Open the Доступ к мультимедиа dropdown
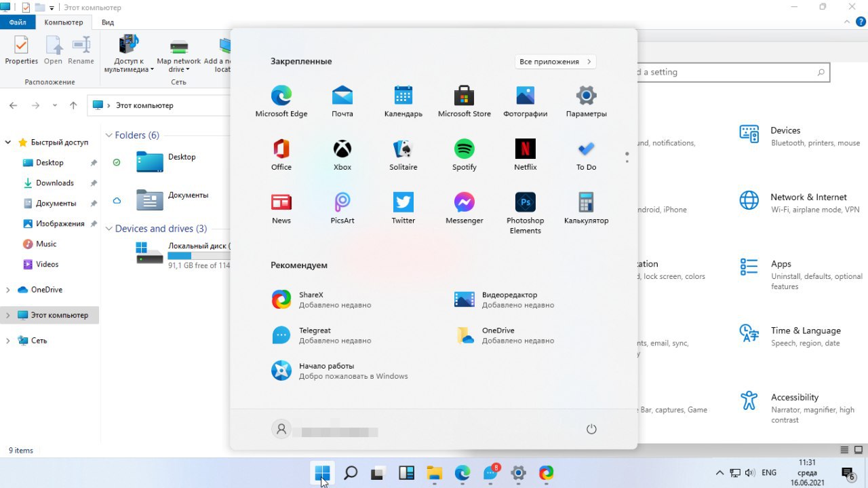 (x=130, y=54)
